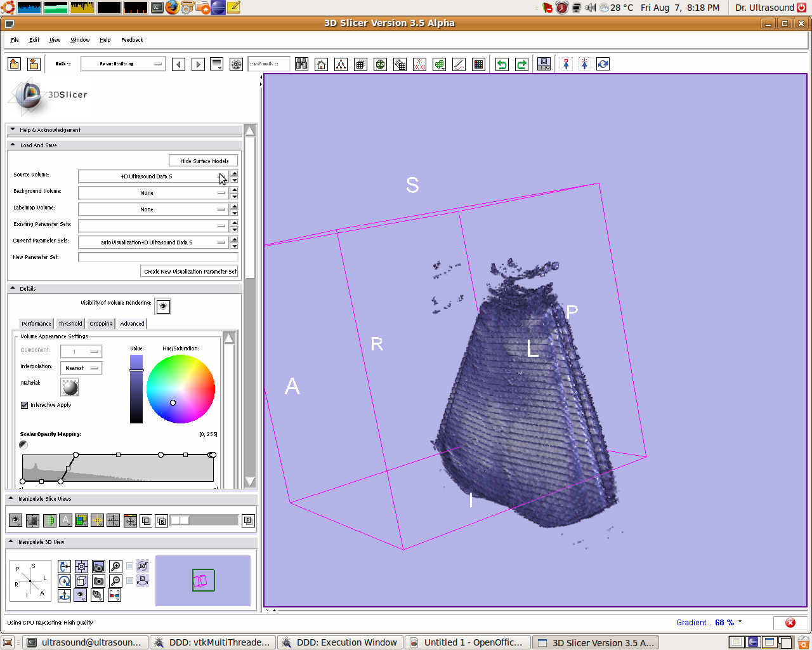Click the material sphere preview icon
This screenshot has width=812, height=650.
[x=70, y=387]
